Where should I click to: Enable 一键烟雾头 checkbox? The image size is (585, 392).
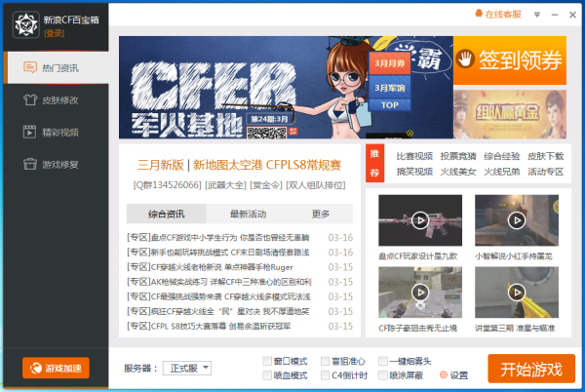[382, 361]
